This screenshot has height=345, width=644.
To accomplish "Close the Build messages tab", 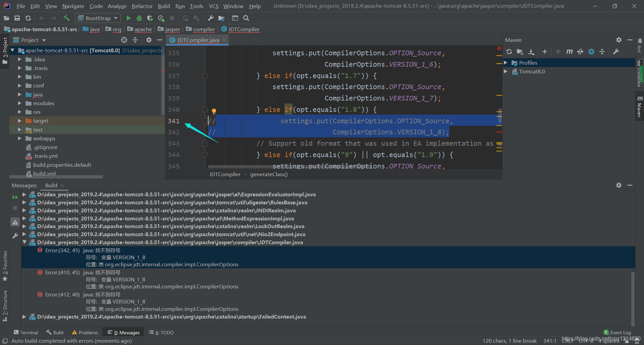I will click(x=62, y=185).
